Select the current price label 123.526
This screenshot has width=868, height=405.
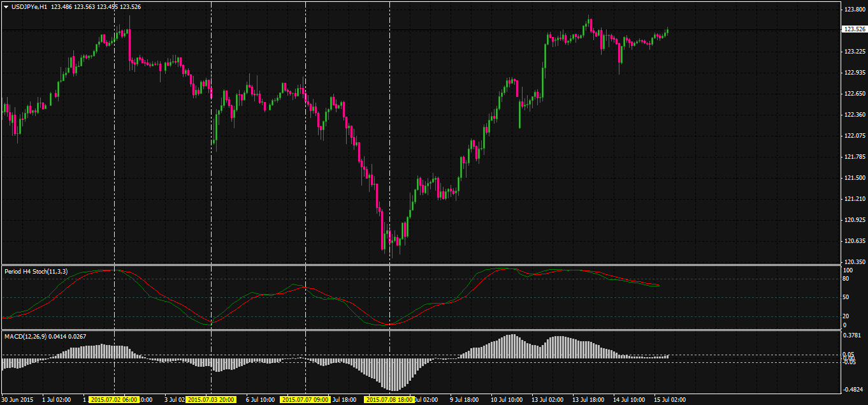(854, 29)
